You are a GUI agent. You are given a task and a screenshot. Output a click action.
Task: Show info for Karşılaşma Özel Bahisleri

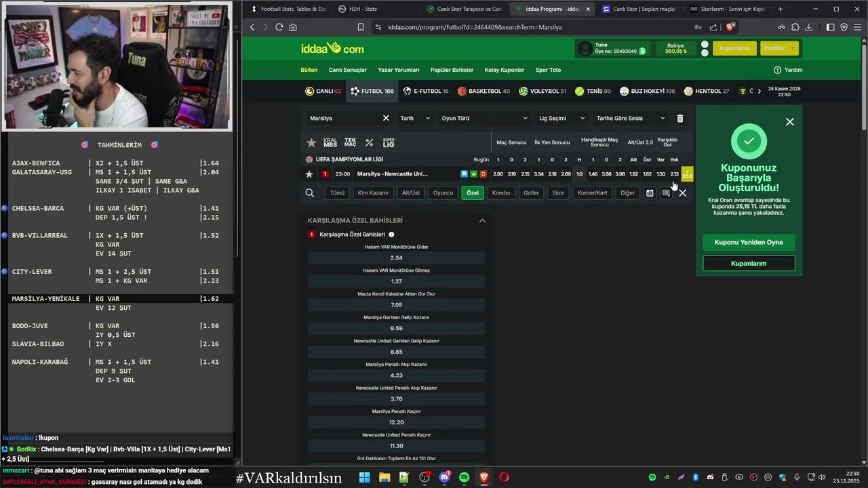(x=391, y=235)
